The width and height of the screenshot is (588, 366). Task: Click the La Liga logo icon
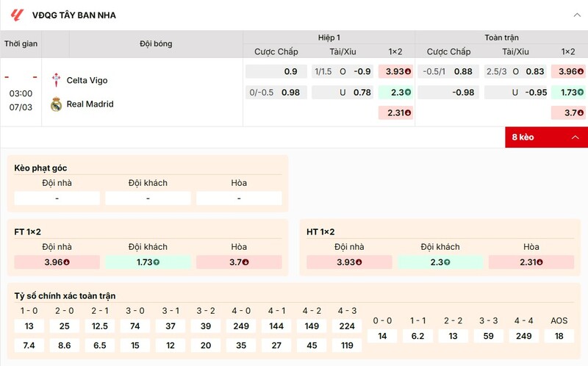tap(18, 15)
